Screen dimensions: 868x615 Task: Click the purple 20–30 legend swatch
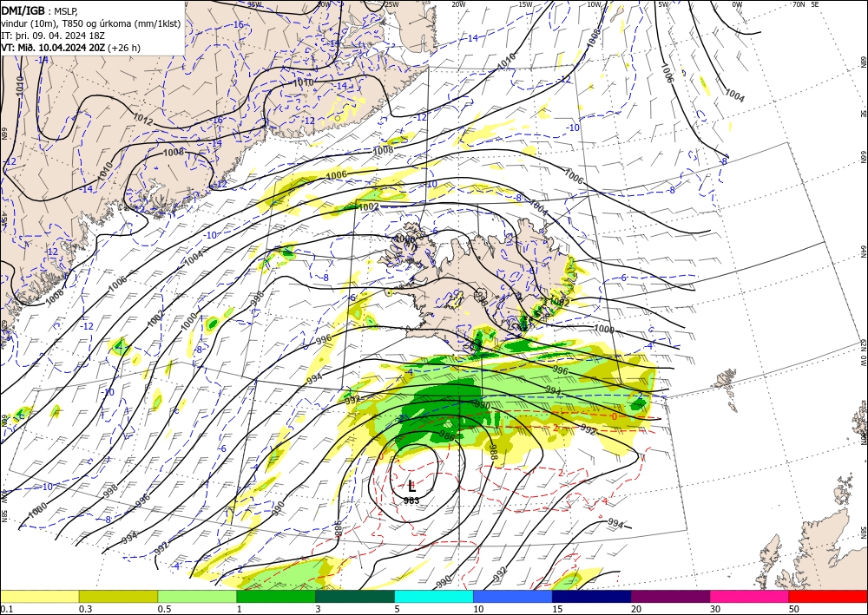(670, 596)
